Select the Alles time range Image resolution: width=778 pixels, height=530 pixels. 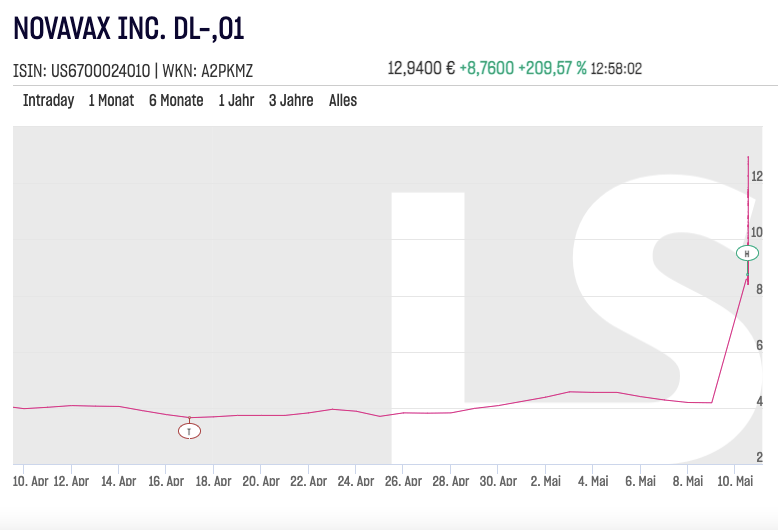tap(343, 101)
